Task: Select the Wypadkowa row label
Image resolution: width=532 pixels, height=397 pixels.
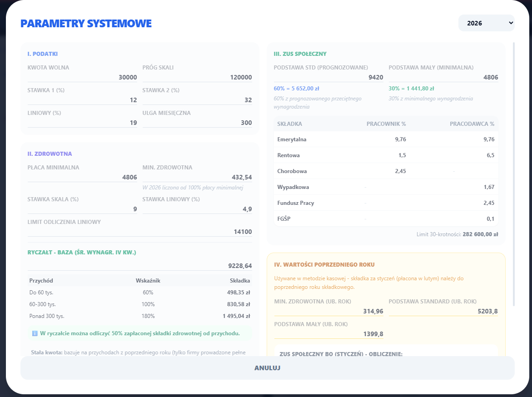Action: (x=293, y=187)
